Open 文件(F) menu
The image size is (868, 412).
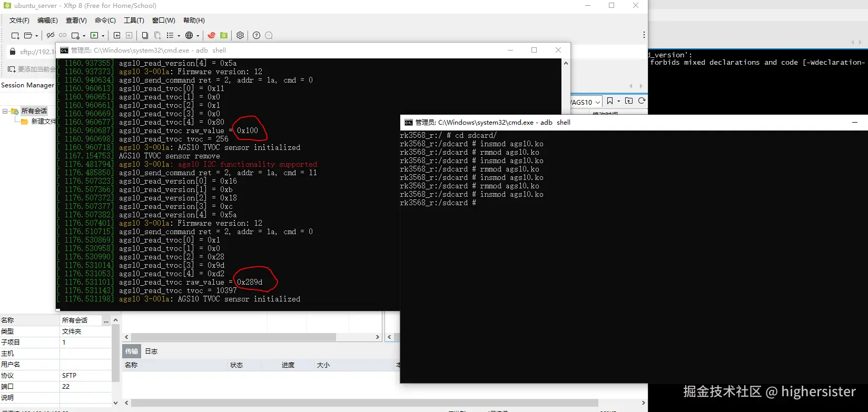(19, 20)
